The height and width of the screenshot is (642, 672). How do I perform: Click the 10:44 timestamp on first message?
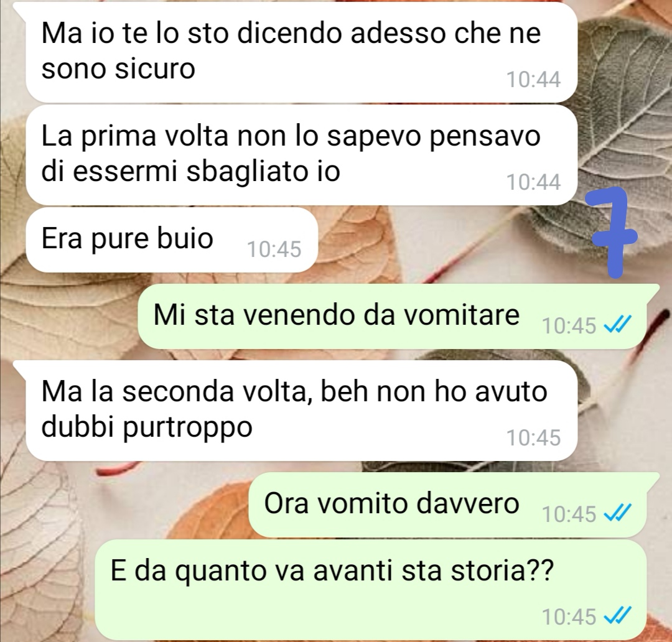pos(534,79)
